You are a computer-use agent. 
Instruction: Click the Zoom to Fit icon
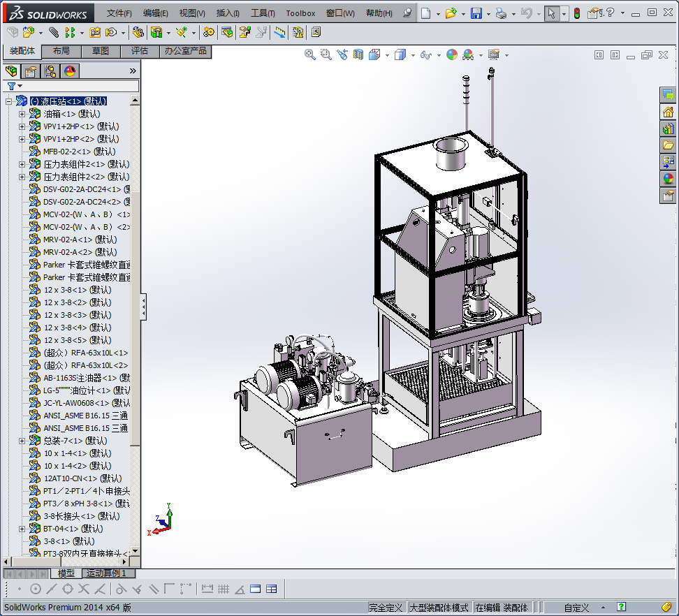pyautogui.click(x=309, y=54)
